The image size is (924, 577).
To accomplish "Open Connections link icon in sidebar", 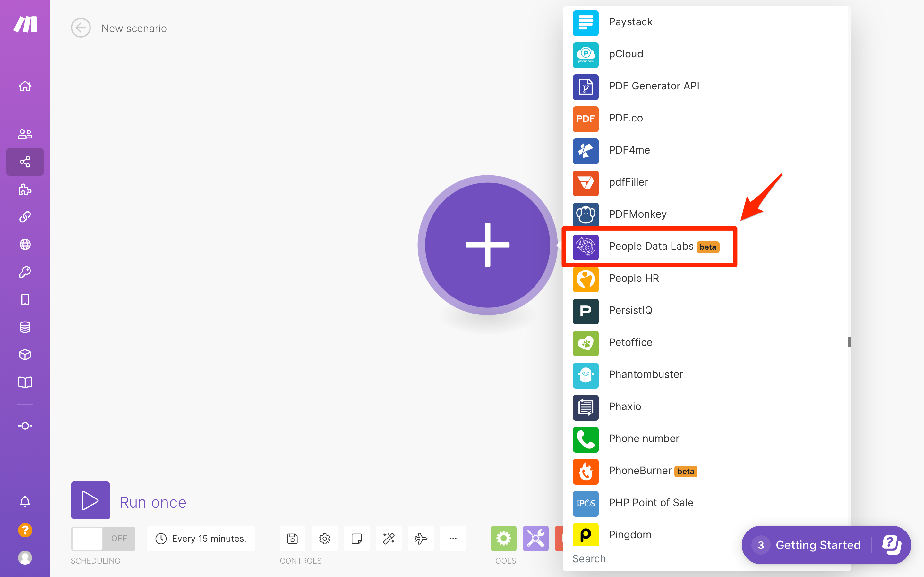I will point(25,217).
